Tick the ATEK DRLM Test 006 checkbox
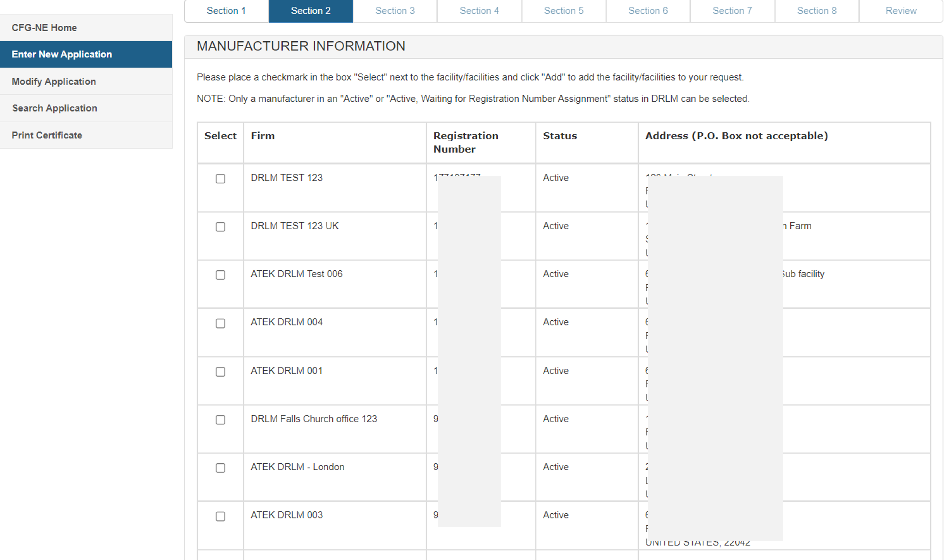Screen dimensions: 949x560 click(x=220, y=275)
